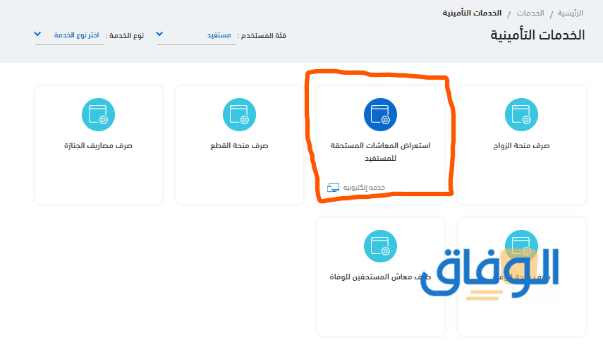Click the صرف مصاريف الجنازة card icon
The width and height of the screenshot is (603, 364).
point(98,115)
